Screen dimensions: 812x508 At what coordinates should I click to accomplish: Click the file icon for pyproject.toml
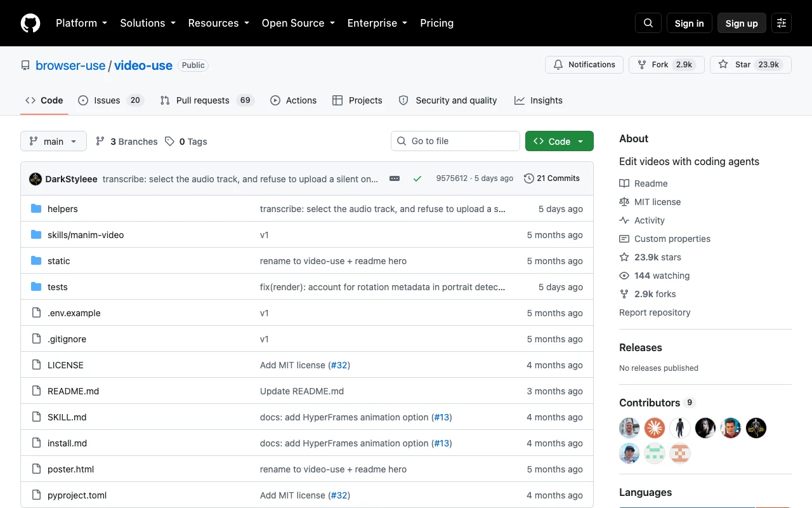tap(36, 495)
